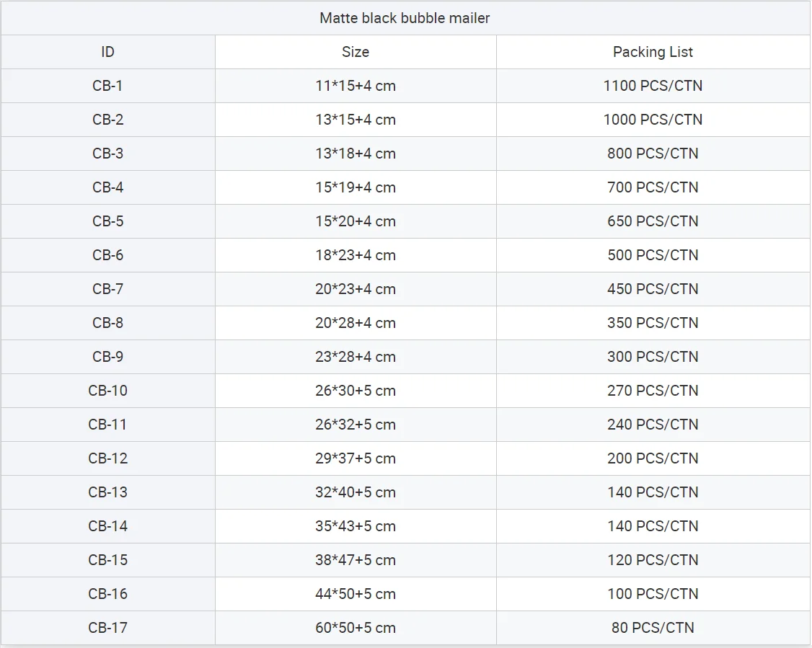The height and width of the screenshot is (648, 812).
Task: Click the 26*32+5 cm size cell
Action: [x=356, y=425]
